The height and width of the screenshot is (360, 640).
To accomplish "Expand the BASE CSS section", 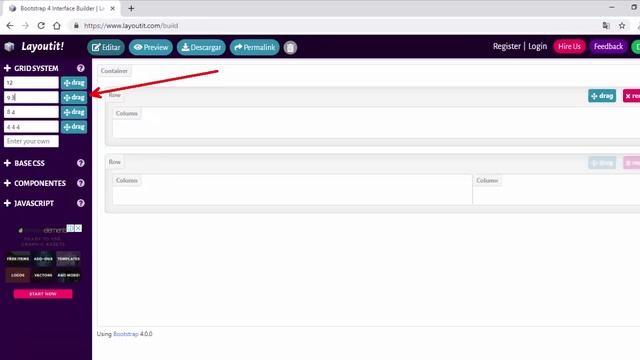I will [24, 163].
